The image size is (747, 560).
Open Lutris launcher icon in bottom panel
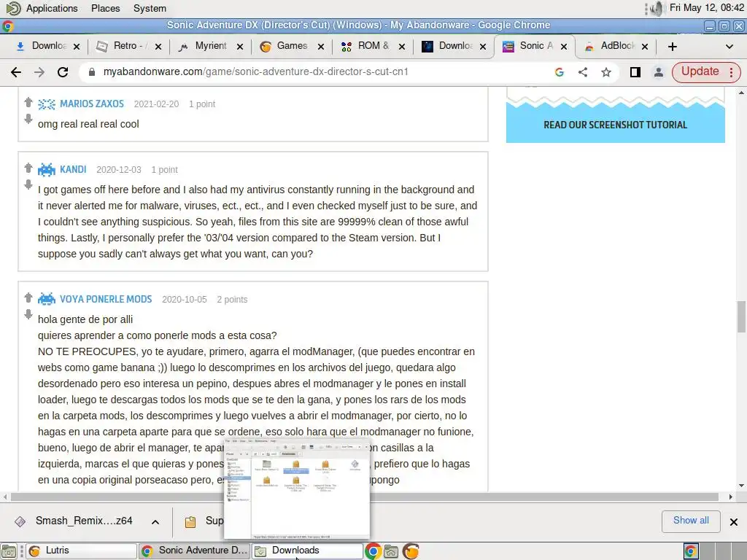coord(411,551)
